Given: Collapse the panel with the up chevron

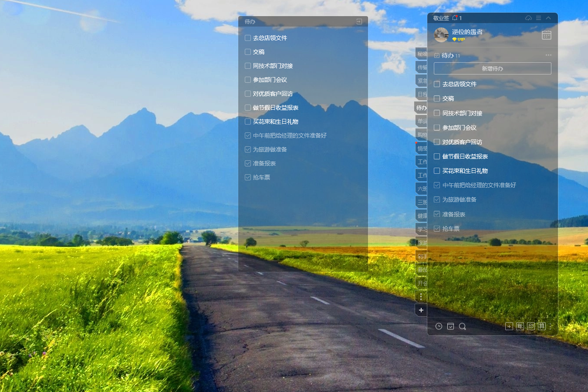Looking at the screenshot, I should (x=548, y=18).
